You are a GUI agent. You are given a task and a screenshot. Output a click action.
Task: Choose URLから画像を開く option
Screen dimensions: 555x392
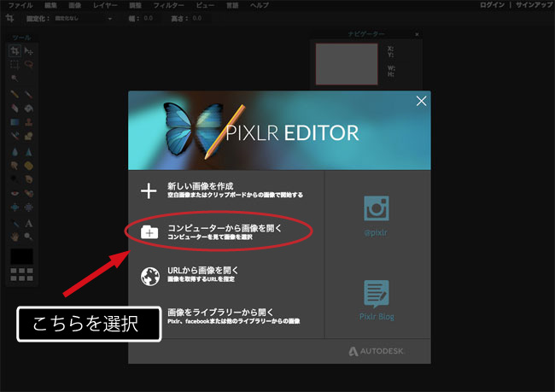[190, 274]
